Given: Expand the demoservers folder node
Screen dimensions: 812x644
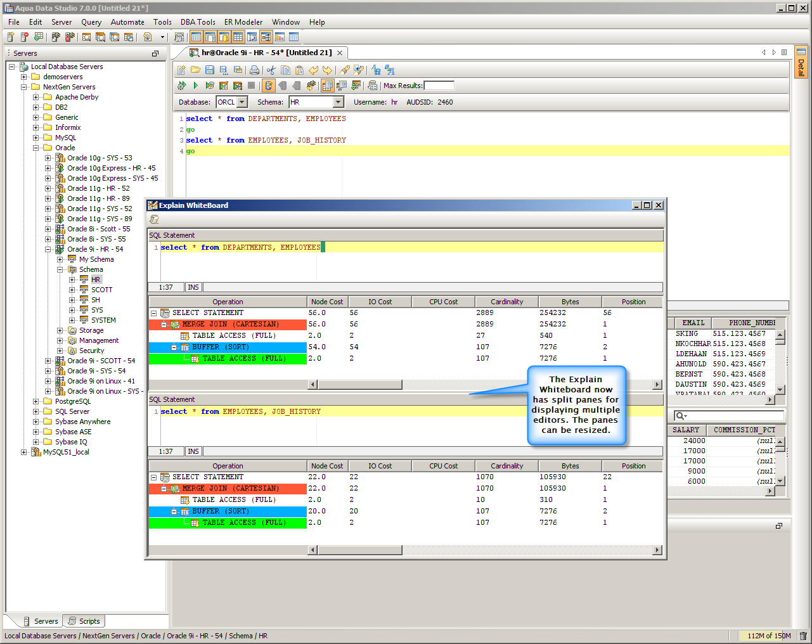Looking at the screenshot, I should pos(24,77).
